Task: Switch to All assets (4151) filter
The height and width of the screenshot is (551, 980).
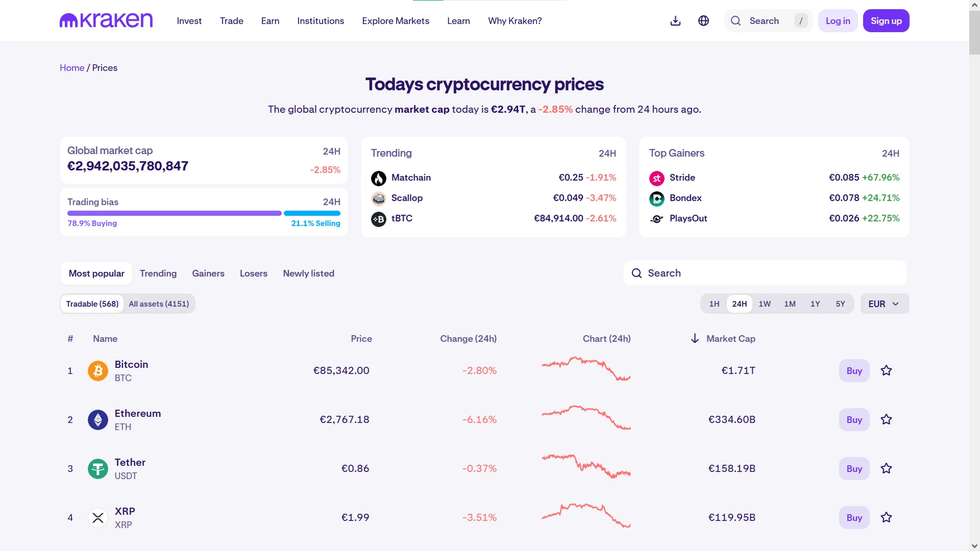Action: point(159,304)
